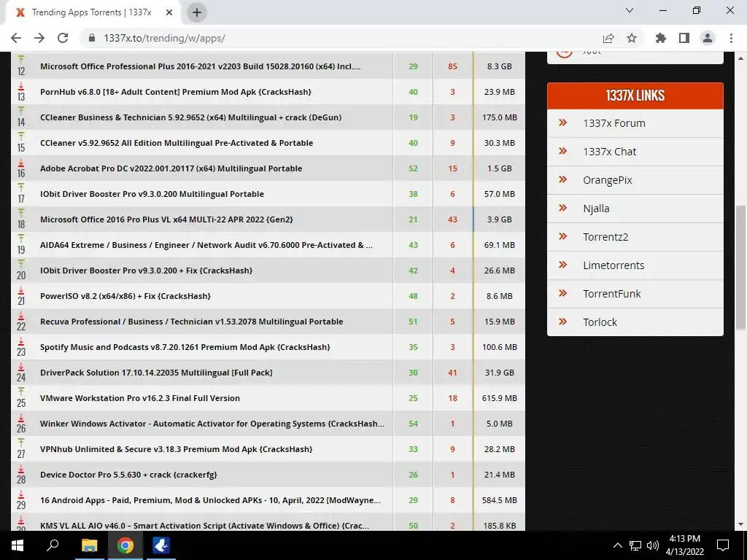747x560 pixels.
Task: Open the Microsoft Office Professional Plus 2016-2021 torrent
Action: 200,66
